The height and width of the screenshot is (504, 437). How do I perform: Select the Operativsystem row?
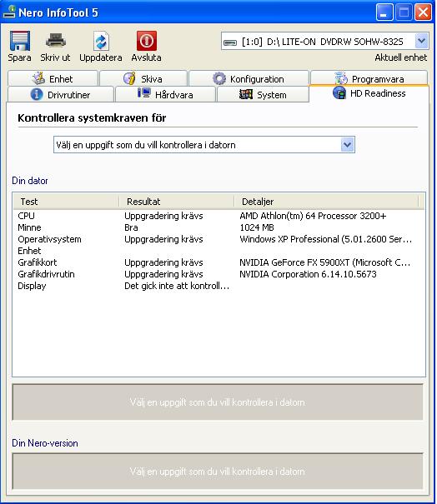tap(218, 239)
